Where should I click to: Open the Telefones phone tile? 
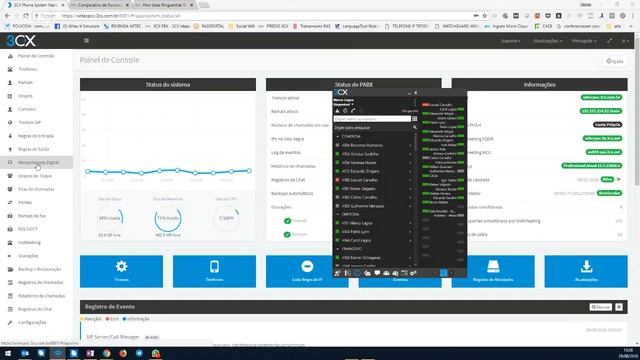click(214, 271)
